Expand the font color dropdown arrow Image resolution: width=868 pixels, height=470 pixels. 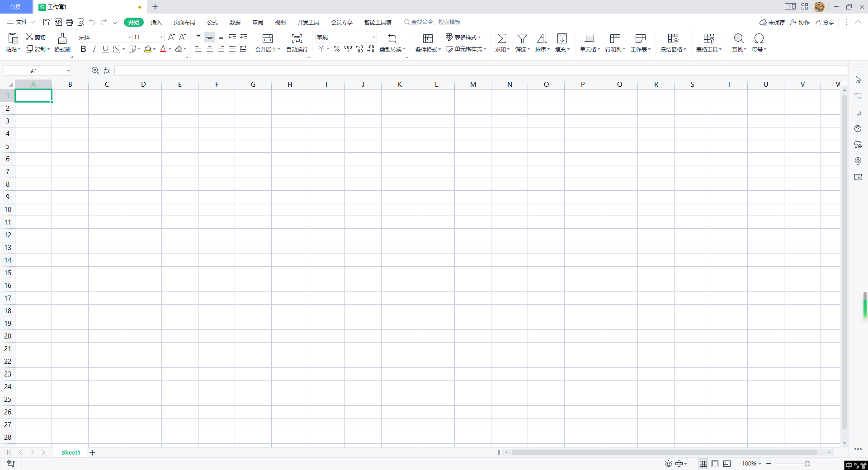point(170,49)
